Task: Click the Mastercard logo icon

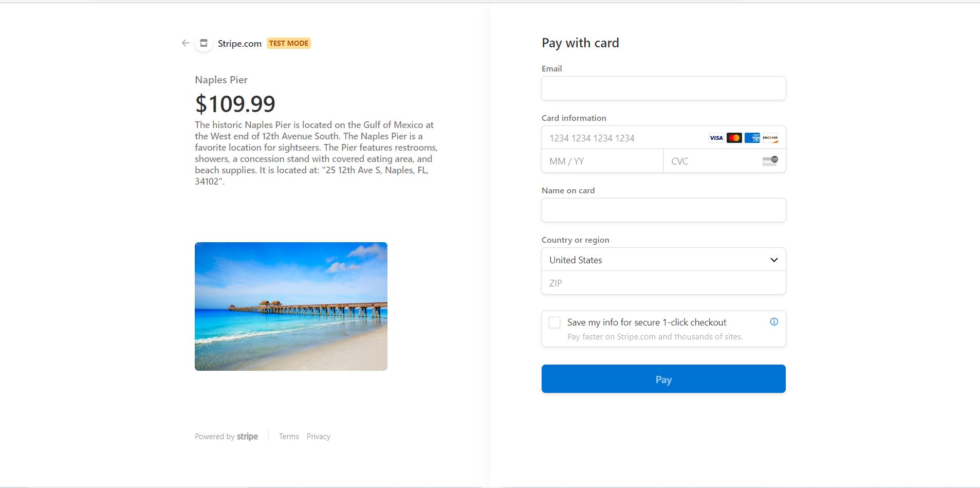Action: point(734,138)
